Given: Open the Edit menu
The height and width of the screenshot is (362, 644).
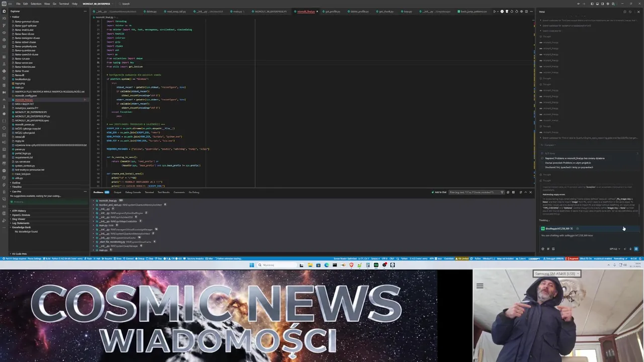Looking at the screenshot, I should tap(25, 4).
